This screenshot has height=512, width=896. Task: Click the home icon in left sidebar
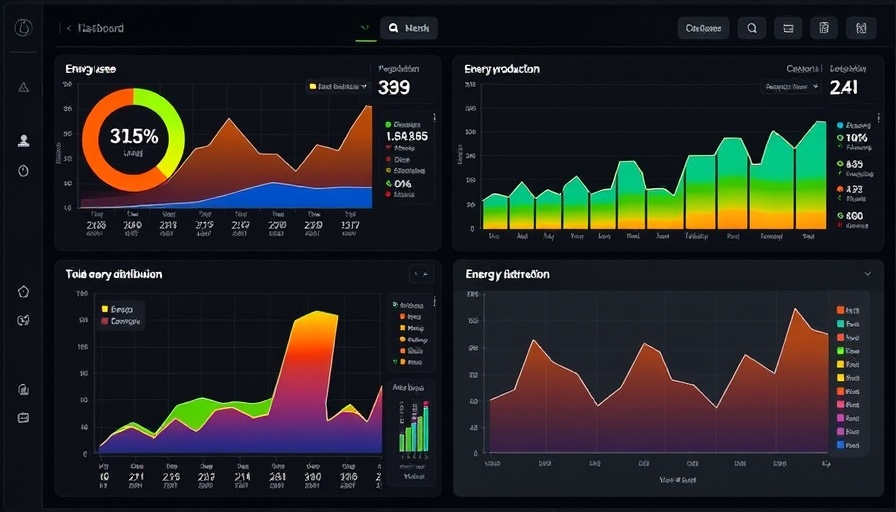(24, 292)
